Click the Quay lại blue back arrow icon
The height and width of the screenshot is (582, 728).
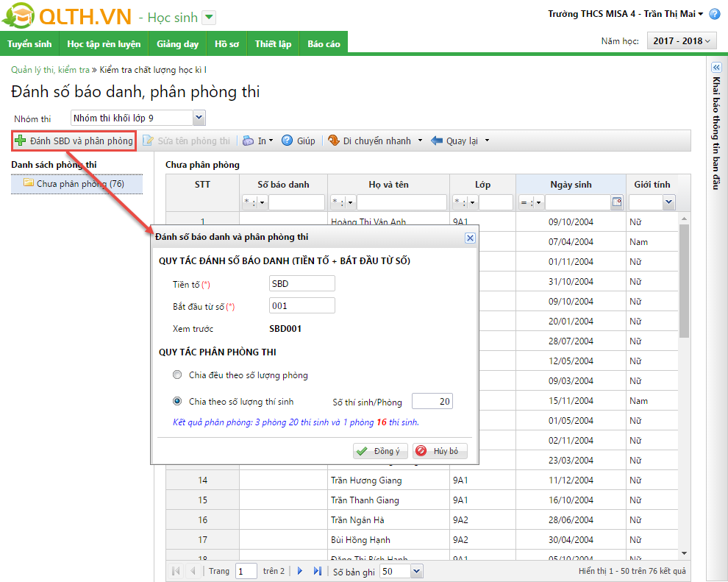tap(436, 141)
